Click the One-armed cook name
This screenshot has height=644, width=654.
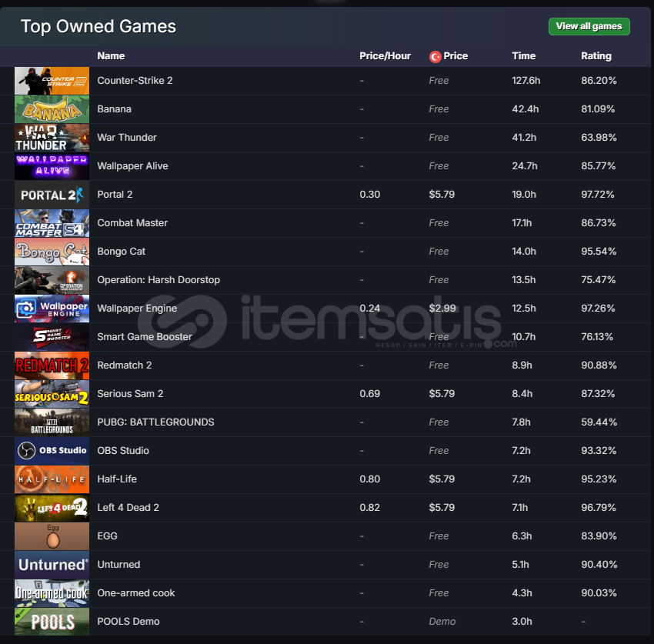coord(136,592)
